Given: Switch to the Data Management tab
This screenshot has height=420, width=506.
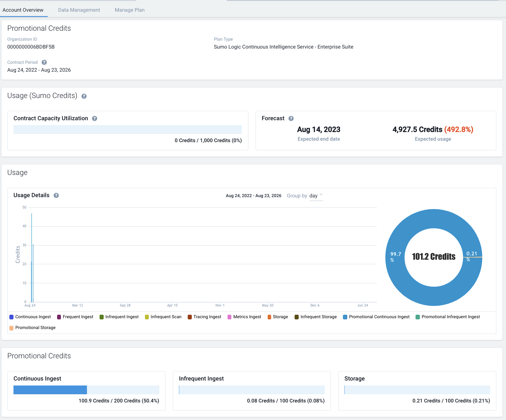Looking at the screenshot, I should click(x=79, y=10).
